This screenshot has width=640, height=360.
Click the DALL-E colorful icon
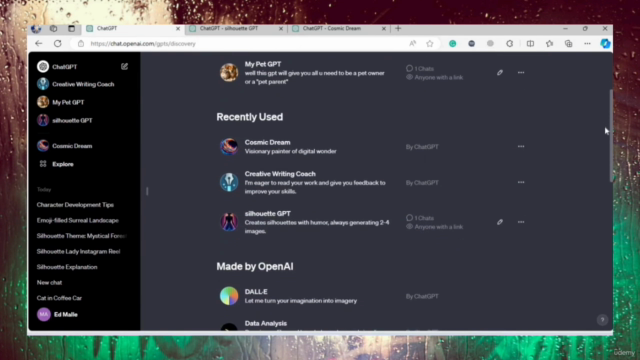click(x=229, y=296)
